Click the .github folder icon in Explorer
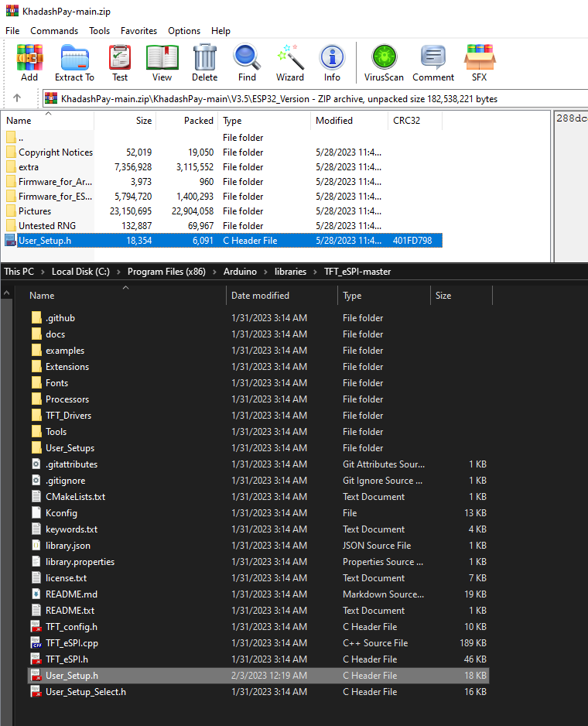 (x=36, y=317)
